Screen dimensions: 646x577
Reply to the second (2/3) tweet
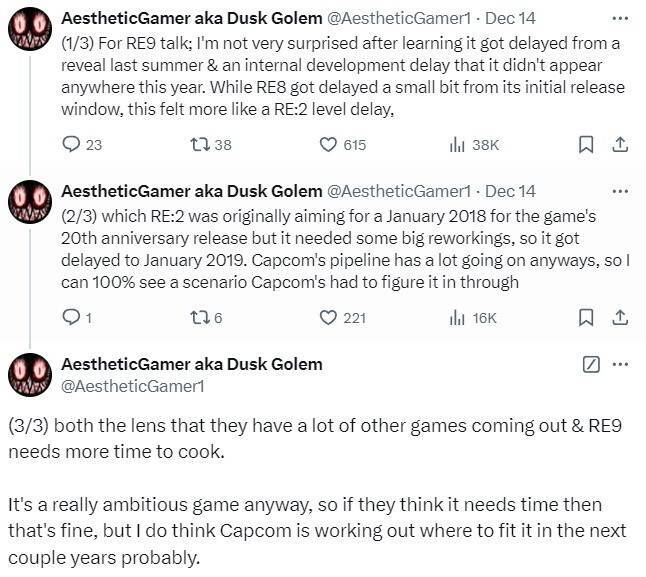tap(71, 318)
